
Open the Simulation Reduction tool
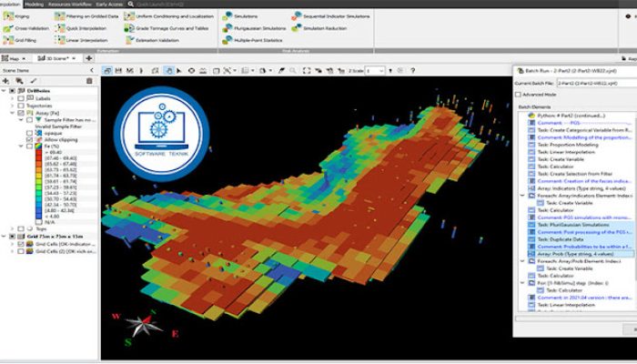coord(318,28)
